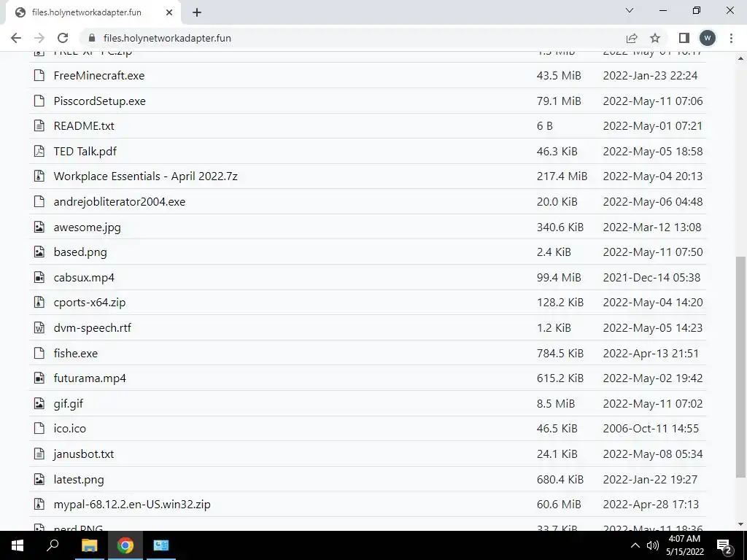
Task: Click the 2021-Dec-14 05:38 date
Action: [x=651, y=277]
